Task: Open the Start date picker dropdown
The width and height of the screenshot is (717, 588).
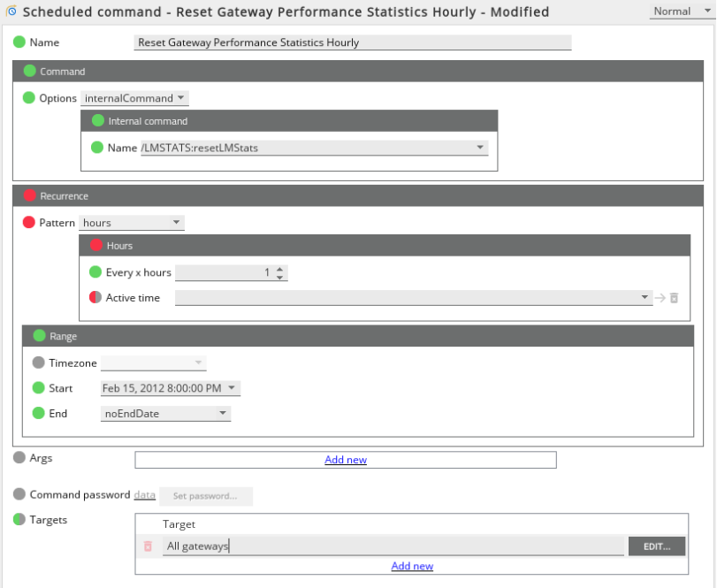Action: tap(170, 388)
